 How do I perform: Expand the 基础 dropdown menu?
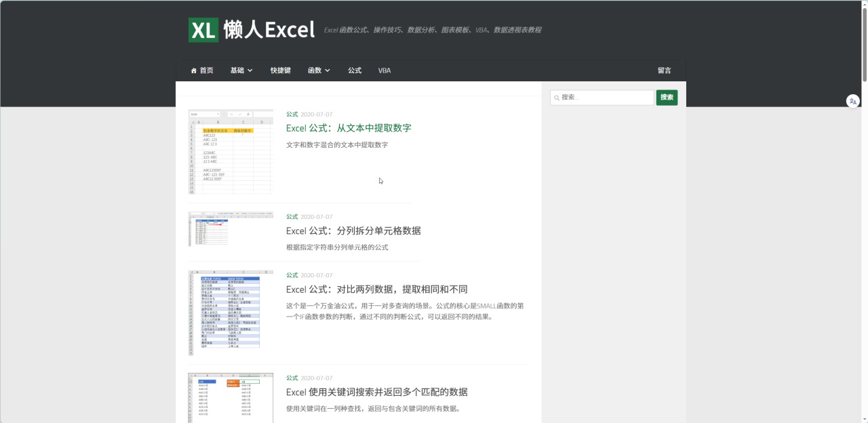click(241, 70)
